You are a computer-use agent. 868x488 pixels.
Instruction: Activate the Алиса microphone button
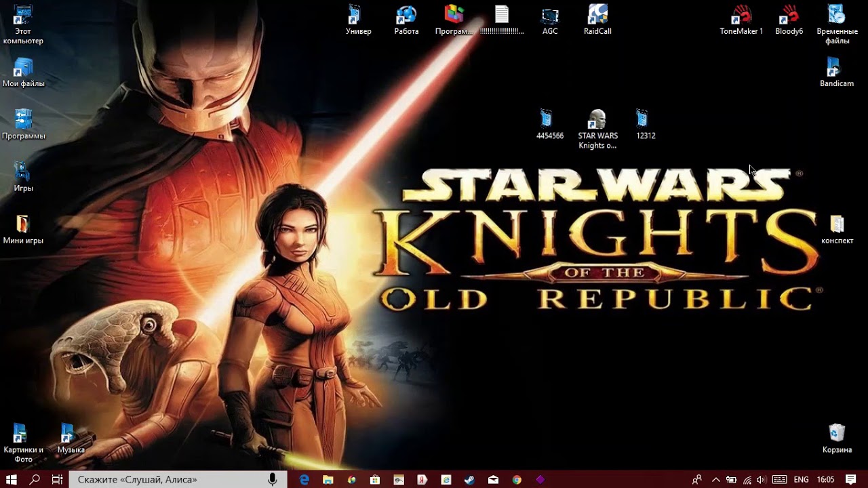click(x=272, y=479)
